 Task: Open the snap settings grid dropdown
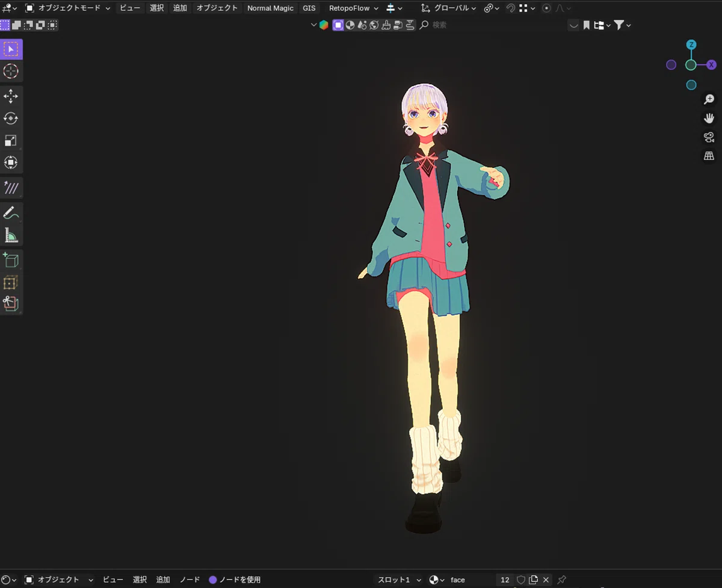[x=527, y=8]
